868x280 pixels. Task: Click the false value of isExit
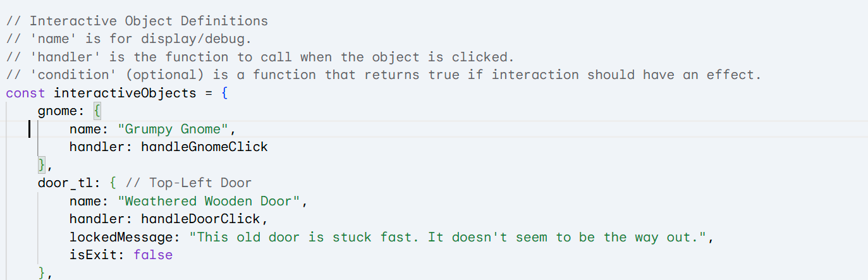[x=152, y=255]
